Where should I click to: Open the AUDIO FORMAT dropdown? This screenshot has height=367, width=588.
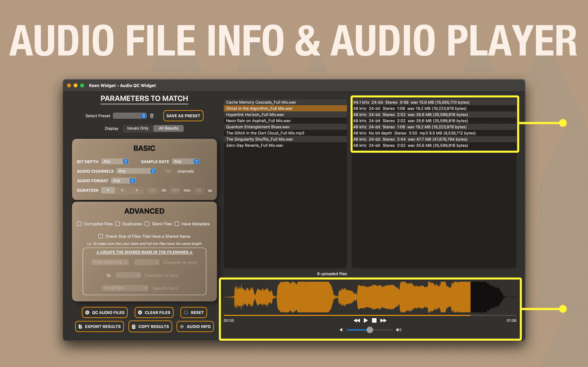[123, 181]
